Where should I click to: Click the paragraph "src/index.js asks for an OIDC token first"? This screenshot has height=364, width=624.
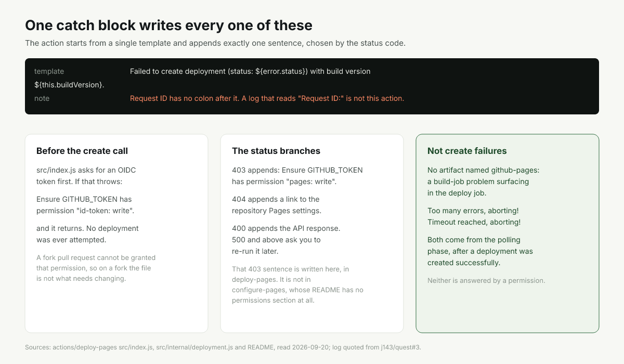pyautogui.click(x=86, y=176)
